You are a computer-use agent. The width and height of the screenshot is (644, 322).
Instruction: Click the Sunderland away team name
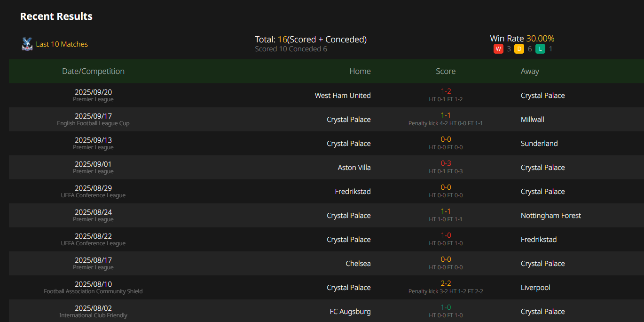[x=539, y=144]
